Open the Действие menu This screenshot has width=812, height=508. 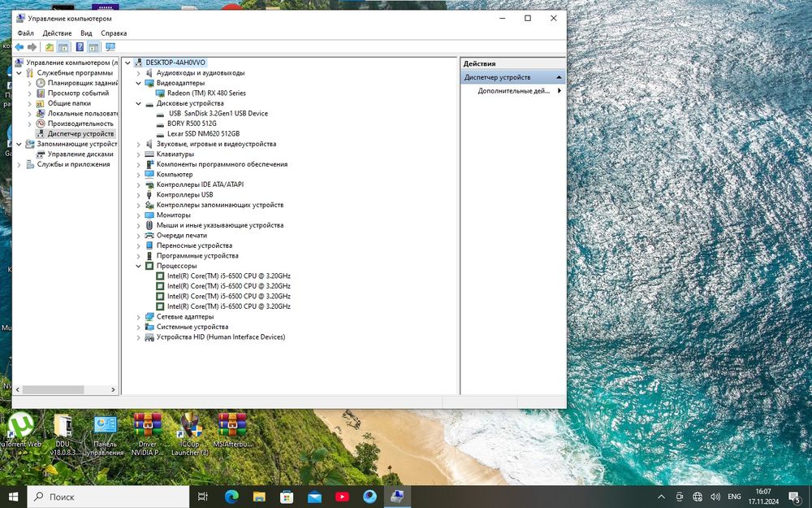pos(57,33)
